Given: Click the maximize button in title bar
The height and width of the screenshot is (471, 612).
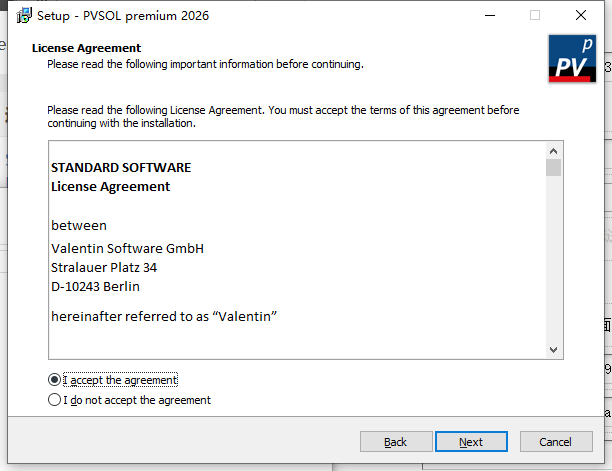Looking at the screenshot, I should point(535,16).
